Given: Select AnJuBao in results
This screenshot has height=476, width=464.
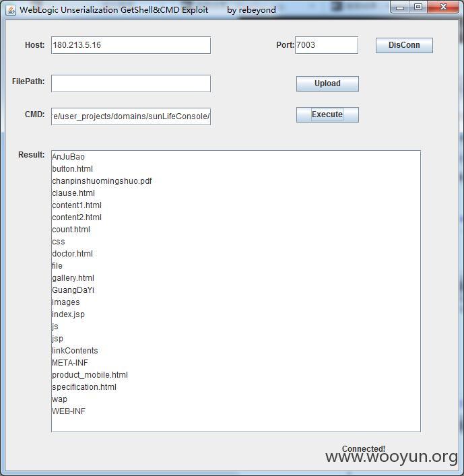Looking at the screenshot, I should point(68,157).
